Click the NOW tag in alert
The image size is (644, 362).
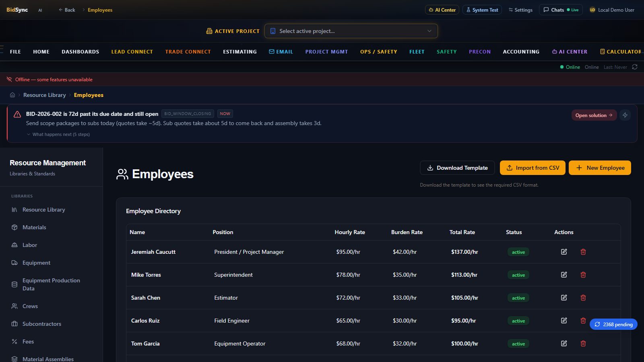point(225,113)
